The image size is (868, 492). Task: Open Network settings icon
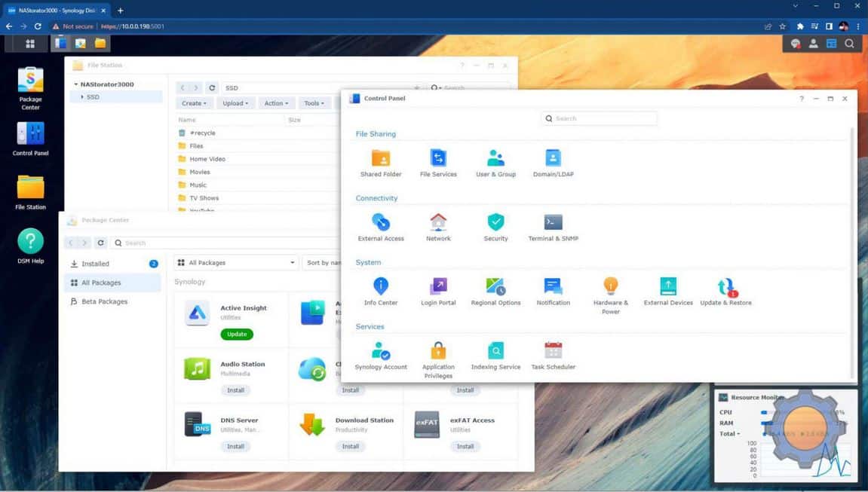438,222
